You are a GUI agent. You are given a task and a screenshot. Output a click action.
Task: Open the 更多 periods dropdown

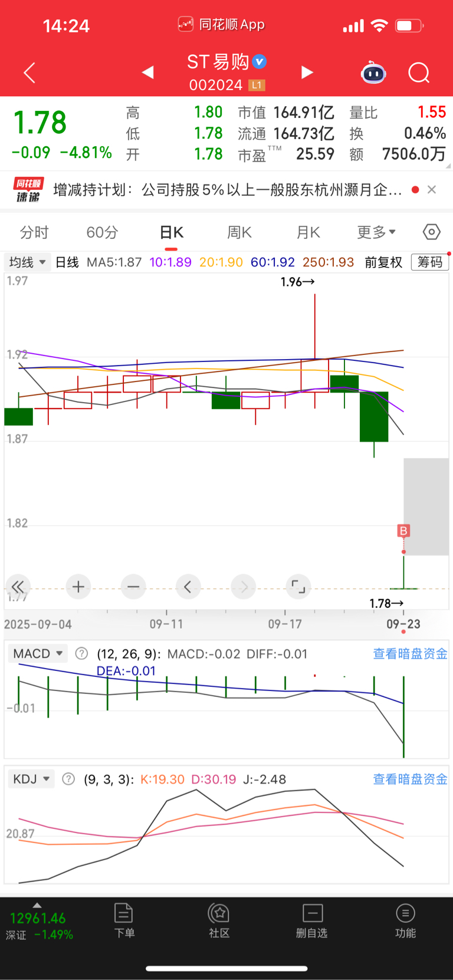click(376, 232)
